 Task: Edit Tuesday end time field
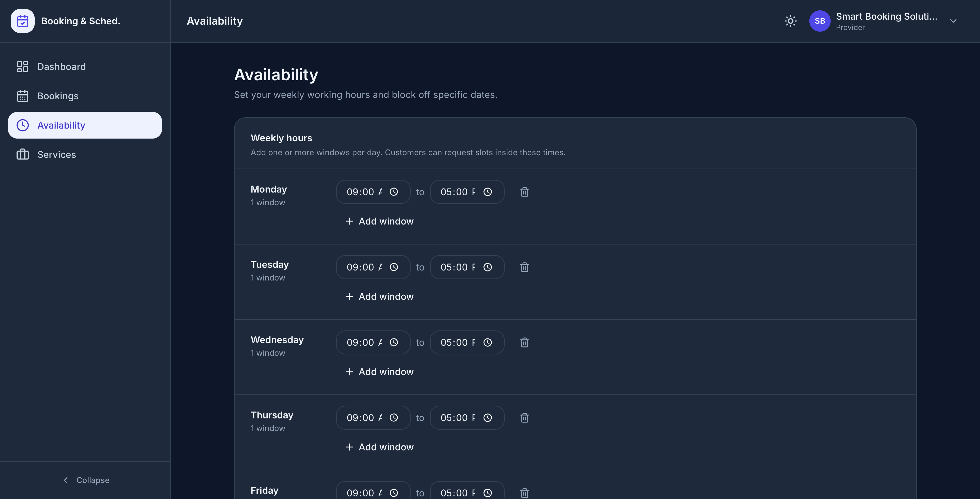click(x=467, y=267)
